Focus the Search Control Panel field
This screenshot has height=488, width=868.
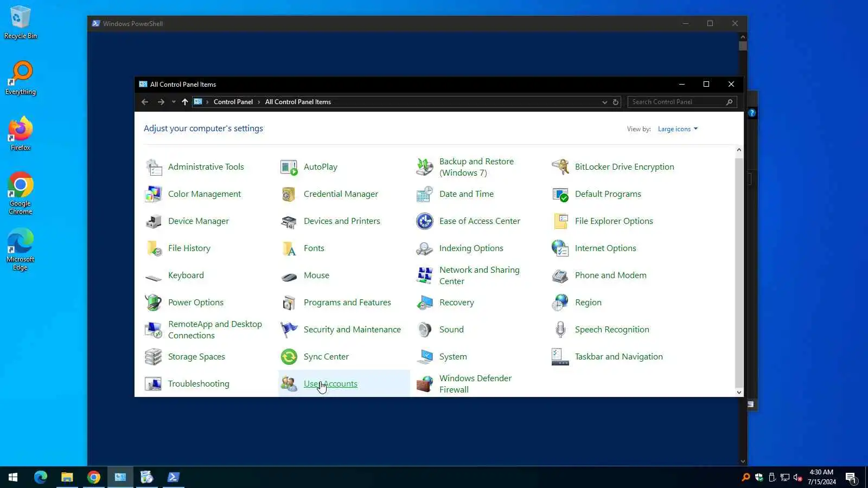point(682,102)
